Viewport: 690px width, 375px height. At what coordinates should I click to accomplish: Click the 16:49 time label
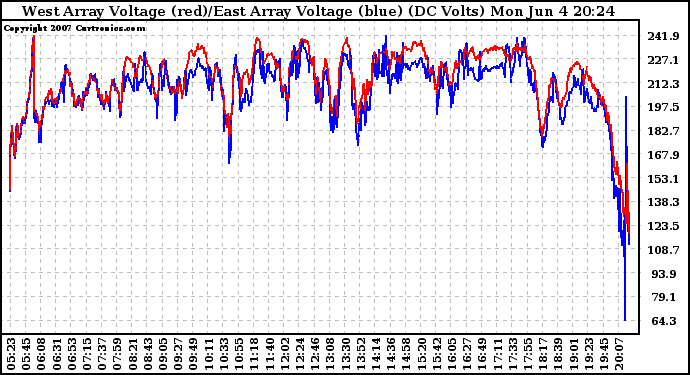pyautogui.click(x=483, y=354)
